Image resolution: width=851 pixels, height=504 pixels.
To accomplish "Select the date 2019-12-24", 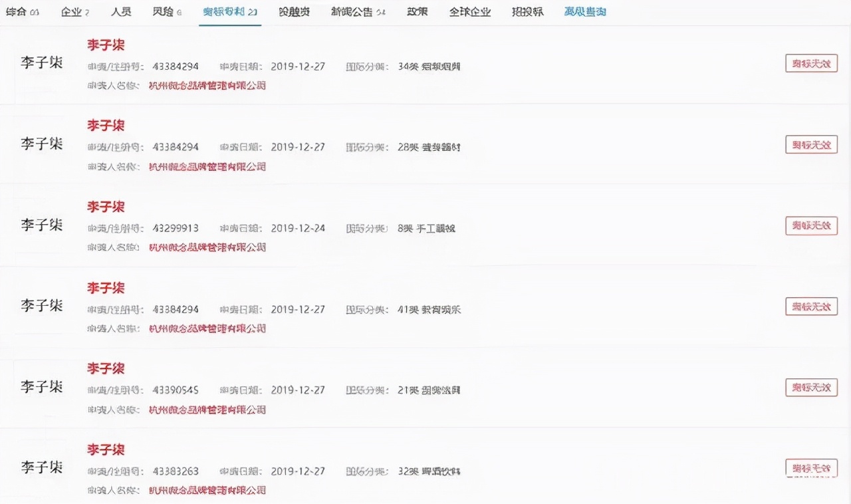I will pos(298,228).
